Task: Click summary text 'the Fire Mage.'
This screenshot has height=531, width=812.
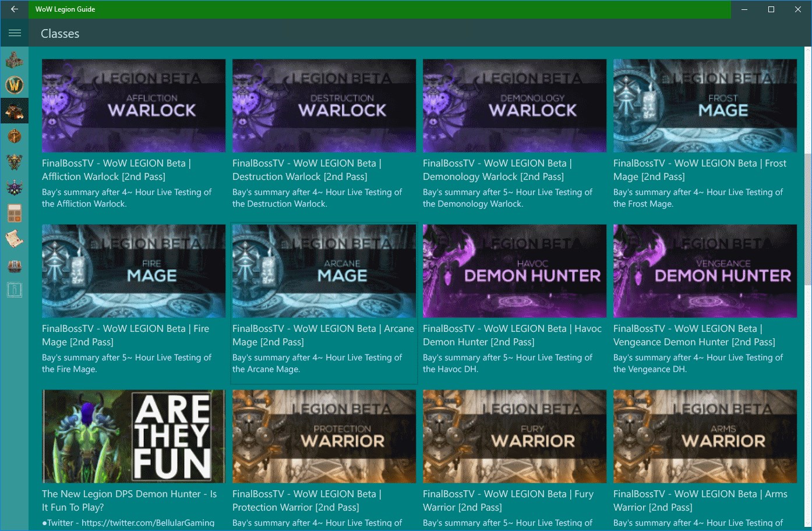Action: coord(69,369)
